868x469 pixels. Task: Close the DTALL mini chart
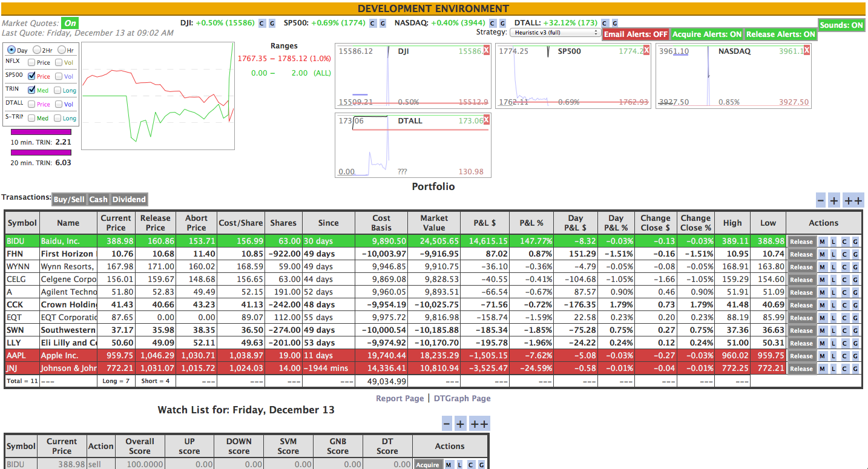pyautogui.click(x=486, y=120)
